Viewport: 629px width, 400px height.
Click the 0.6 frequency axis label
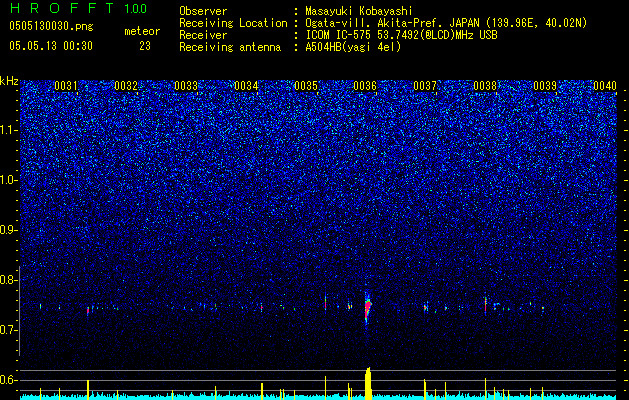coord(9,380)
